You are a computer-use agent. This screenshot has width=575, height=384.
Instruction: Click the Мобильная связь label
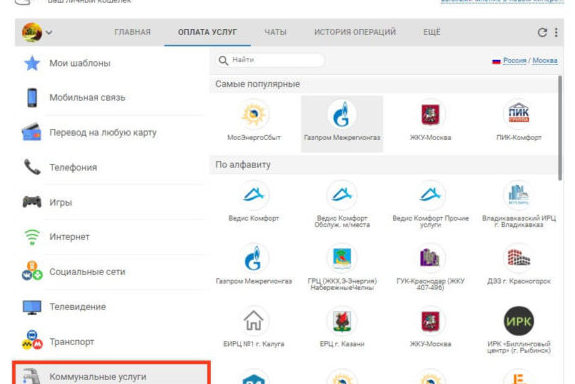87,98
